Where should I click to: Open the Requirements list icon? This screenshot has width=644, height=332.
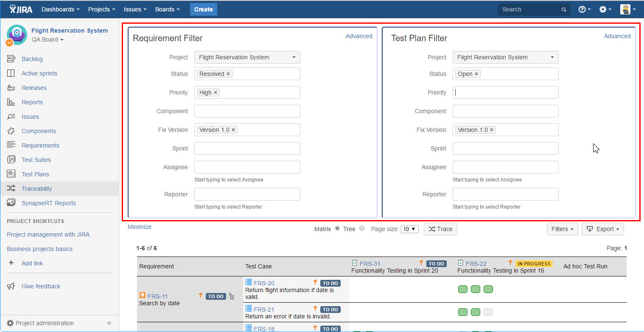point(11,145)
